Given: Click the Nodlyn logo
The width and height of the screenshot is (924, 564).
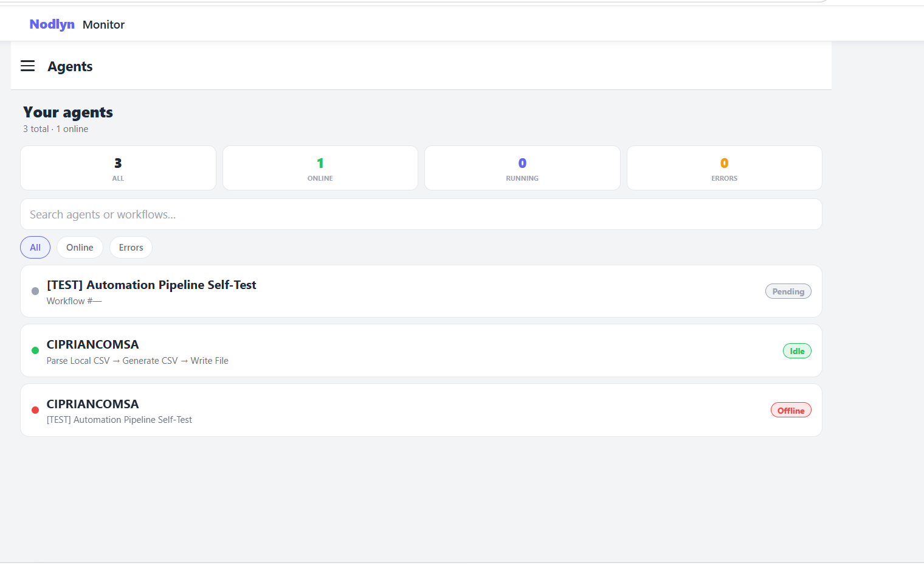Looking at the screenshot, I should [52, 24].
